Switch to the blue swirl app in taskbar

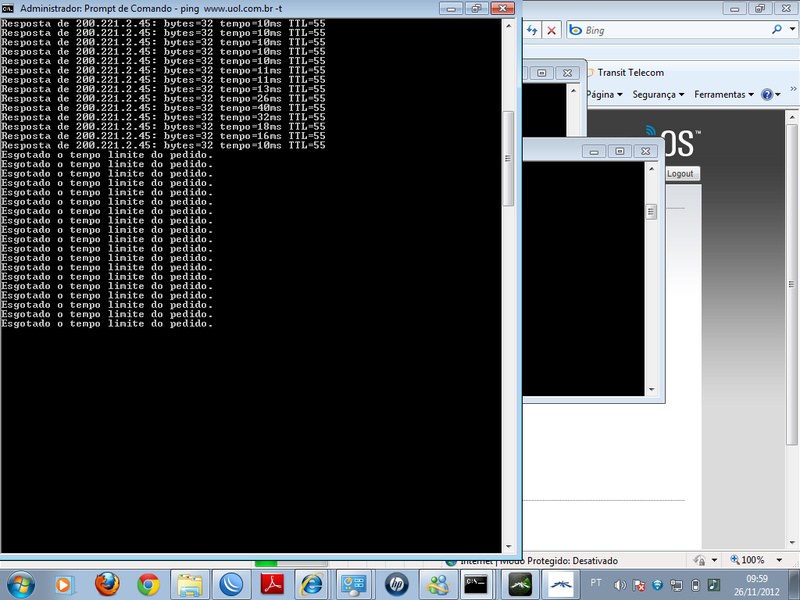[x=231, y=585]
